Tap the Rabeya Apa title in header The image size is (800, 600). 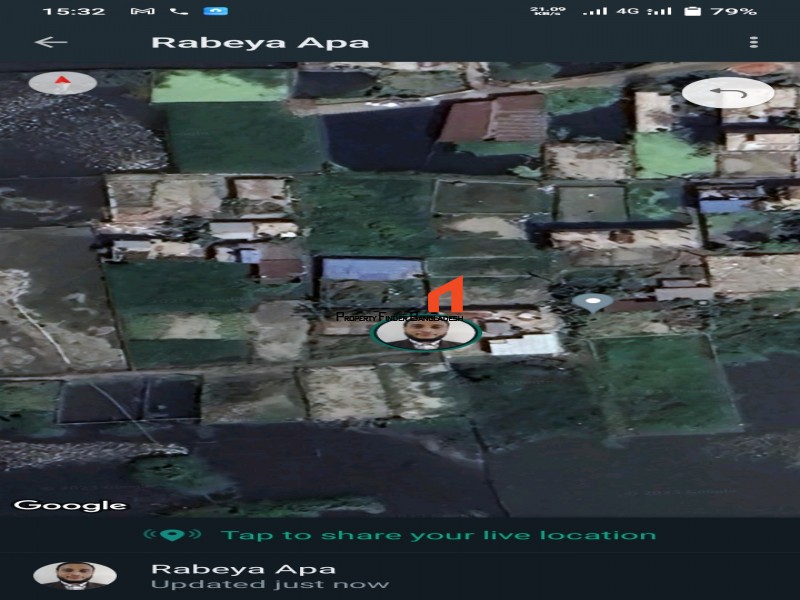259,42
